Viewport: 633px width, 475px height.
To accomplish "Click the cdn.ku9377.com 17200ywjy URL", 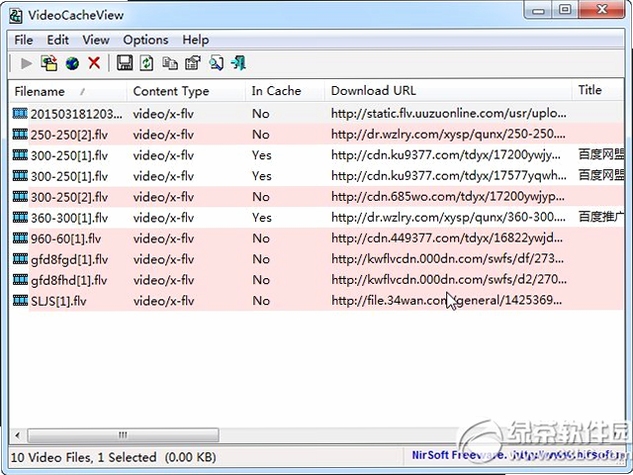I will (x=446, y=155).
